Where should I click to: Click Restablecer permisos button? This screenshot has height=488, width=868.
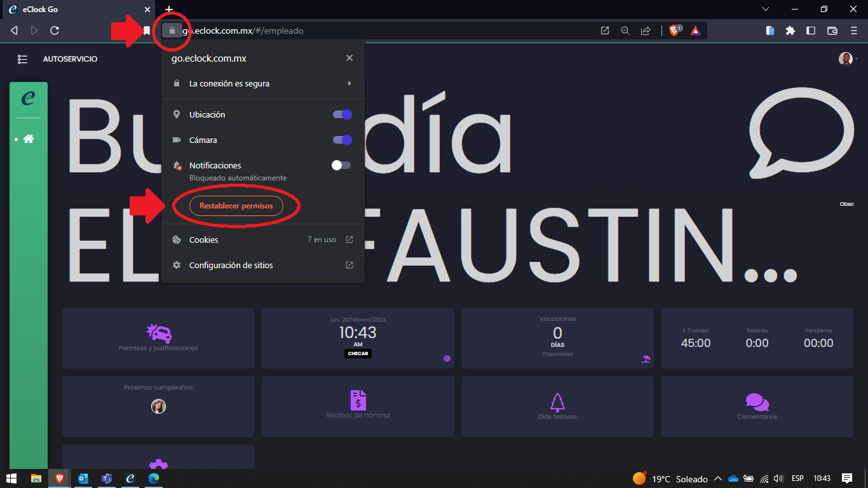[x=236, y=206]
